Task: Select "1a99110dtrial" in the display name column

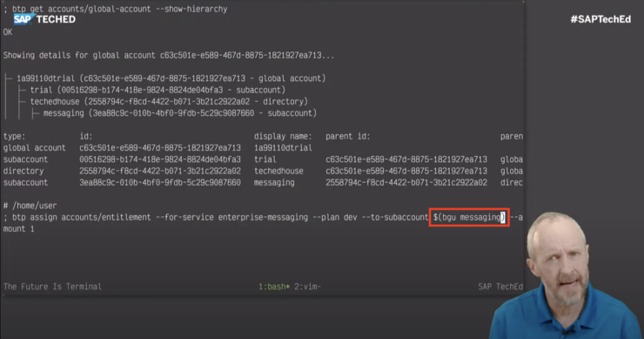Action: coord(283,147)
